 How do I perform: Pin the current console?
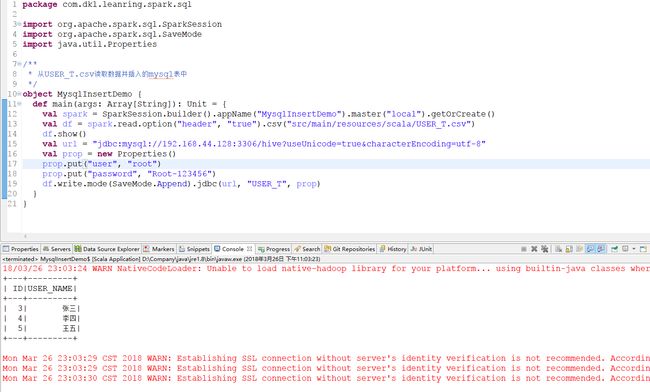(614, 249)
